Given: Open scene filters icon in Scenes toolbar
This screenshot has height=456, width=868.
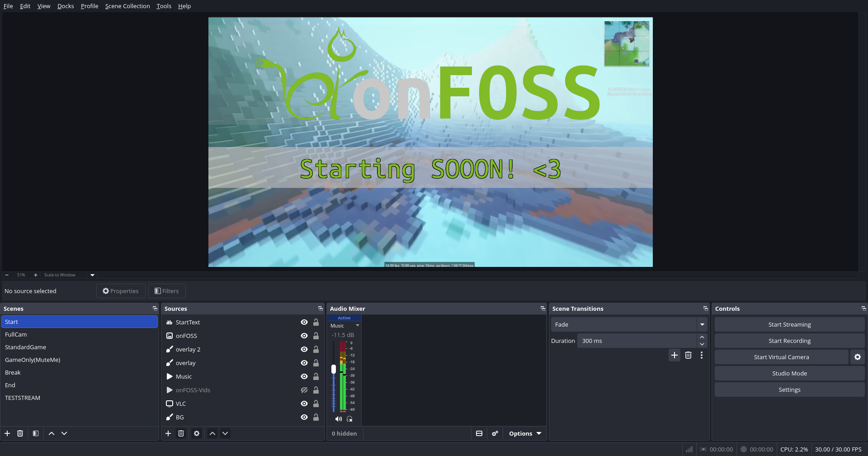Looking at the screenshot, I should pyautogui.click(x=36, y=433).
